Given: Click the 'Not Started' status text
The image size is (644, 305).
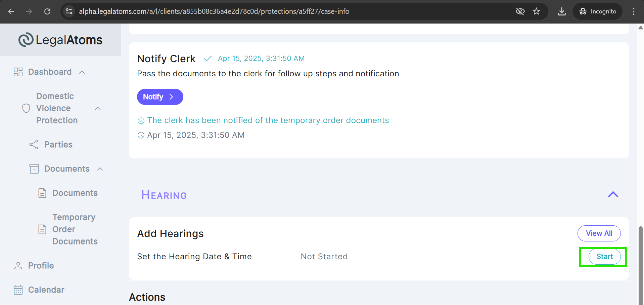Looking at the screenshot, I should (x=324, y=257).
